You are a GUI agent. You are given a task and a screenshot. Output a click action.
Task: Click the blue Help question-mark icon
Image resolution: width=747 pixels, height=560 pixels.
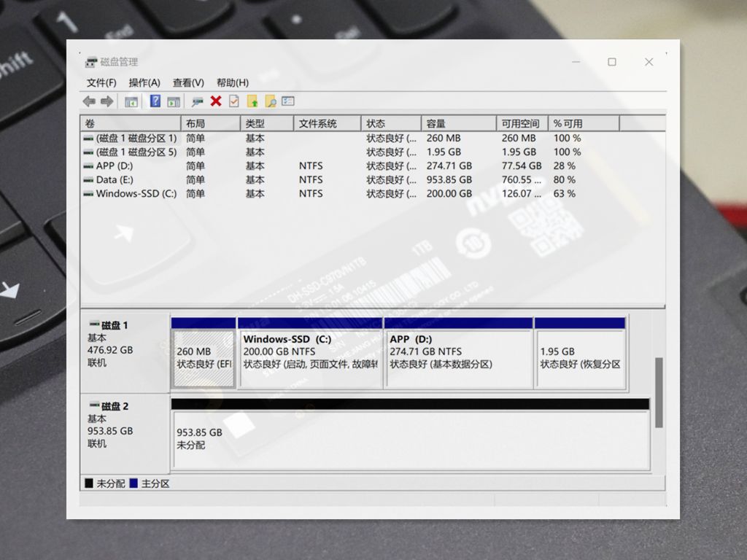pyautogui.click(x=155, y=101)
